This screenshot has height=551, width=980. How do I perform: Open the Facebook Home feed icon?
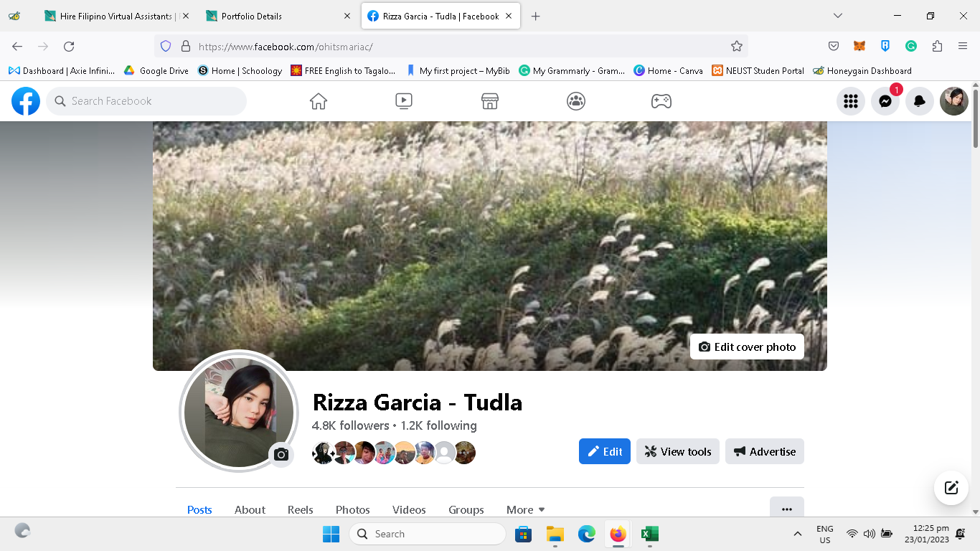tap(319, 101)
